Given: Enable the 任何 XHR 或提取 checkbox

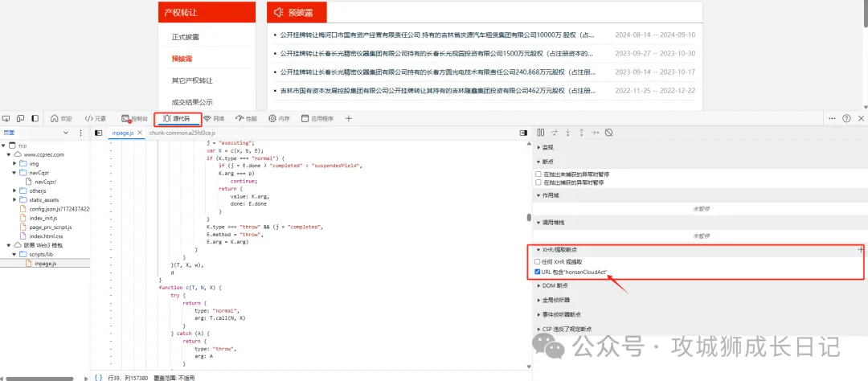Looking at the screenshot, I should pyautogui.click(x=538, y=261).
